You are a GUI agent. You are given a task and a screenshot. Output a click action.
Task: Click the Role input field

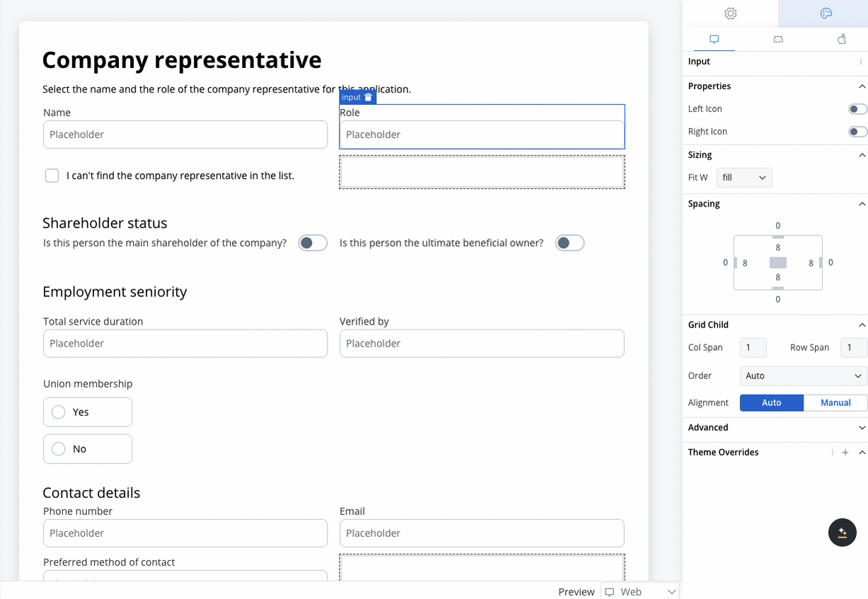click(482, 134)
